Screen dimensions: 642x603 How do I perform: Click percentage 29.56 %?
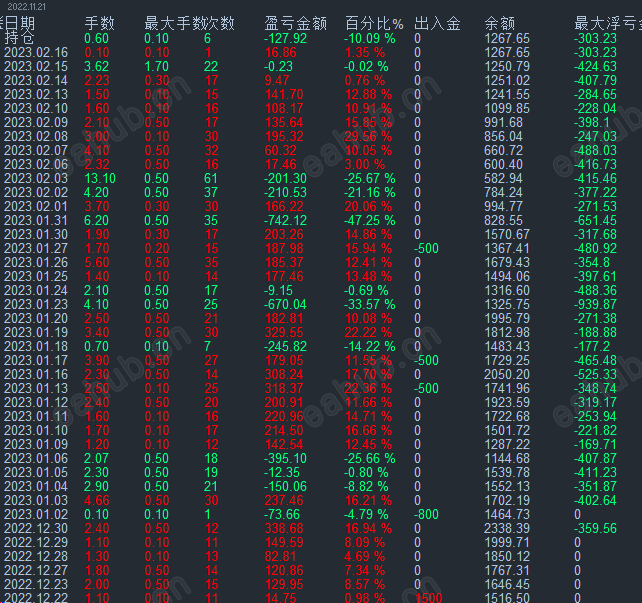click(x=368, y=136)
